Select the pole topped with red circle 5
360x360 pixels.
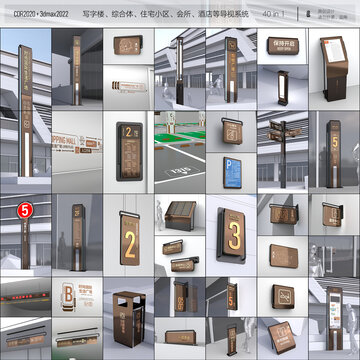(x=26, y=235)
